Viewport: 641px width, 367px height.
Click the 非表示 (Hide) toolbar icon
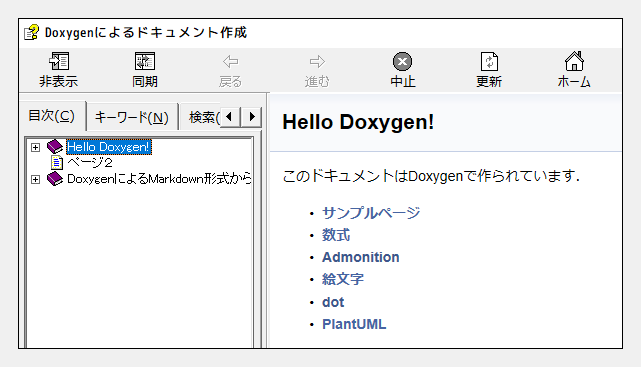(x=59, y=61)
